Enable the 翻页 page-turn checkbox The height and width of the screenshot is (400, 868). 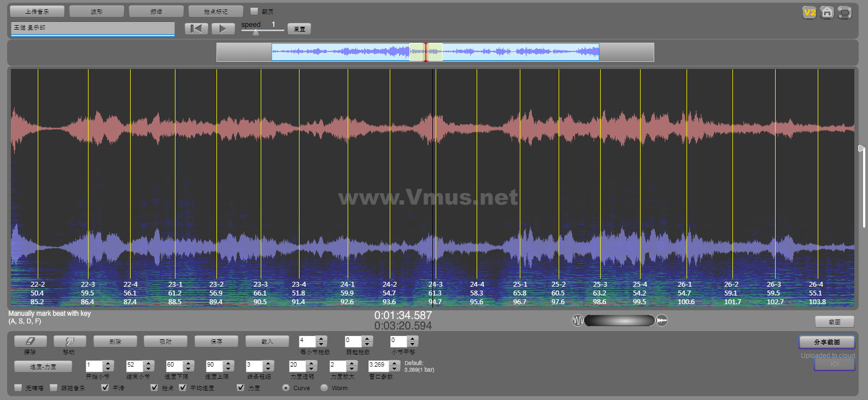254,11
